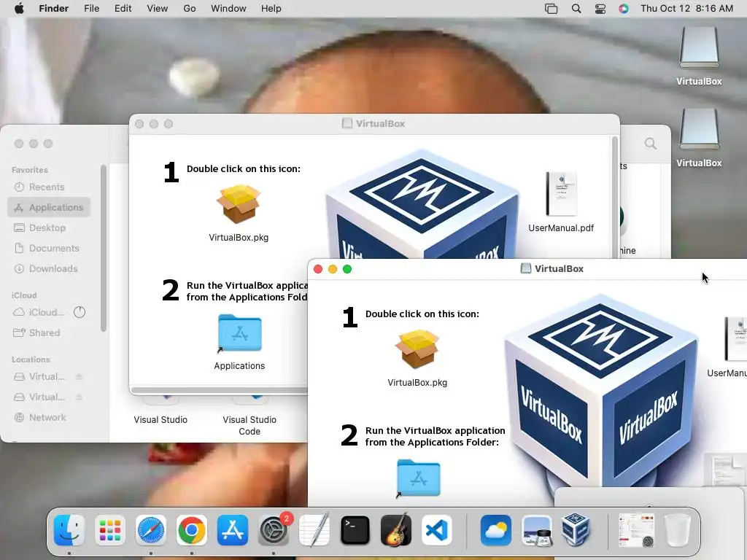The width and height of the screenshot is (747, 560).
Task: Activate Siri from the menu bar
Action: [x=624, y=9]
